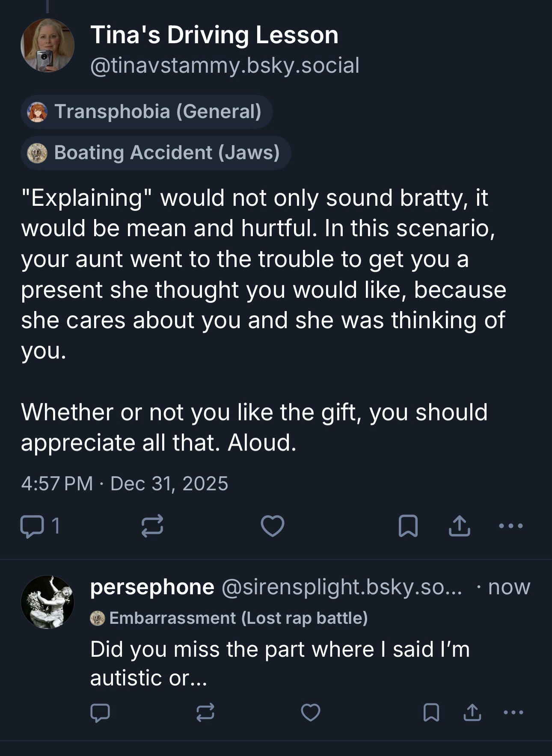This screenshot has width=552, height=756.
Task: Bookmark persephone's reply
Action: click(x=431, y=713)
